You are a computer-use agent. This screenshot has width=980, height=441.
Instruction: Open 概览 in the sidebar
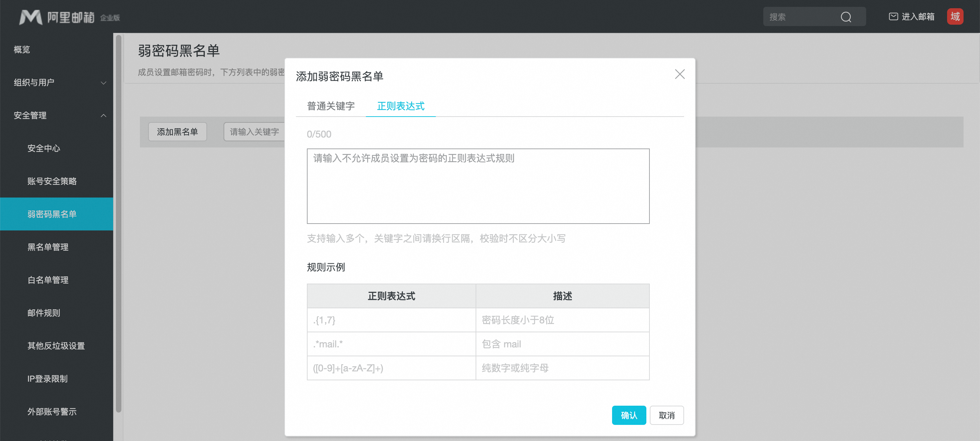22,49
